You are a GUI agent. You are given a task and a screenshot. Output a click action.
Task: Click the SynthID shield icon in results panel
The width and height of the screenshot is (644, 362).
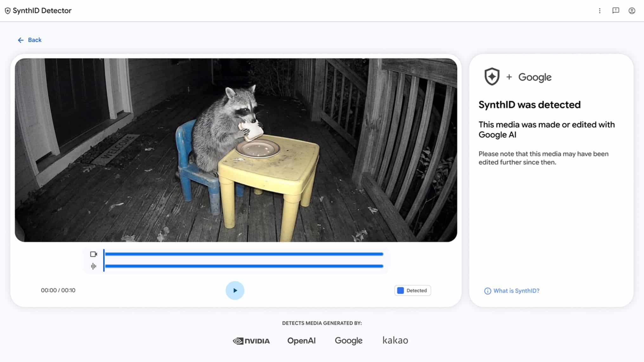point(492,77)
